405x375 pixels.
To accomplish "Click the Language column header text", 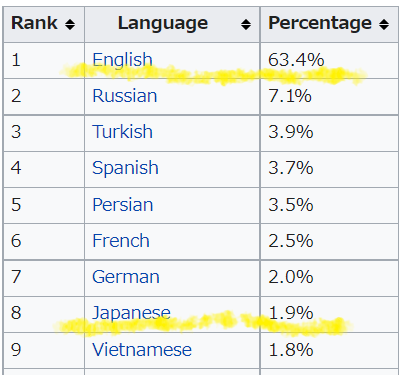I will pyautogui.click(x=163, y=24).
